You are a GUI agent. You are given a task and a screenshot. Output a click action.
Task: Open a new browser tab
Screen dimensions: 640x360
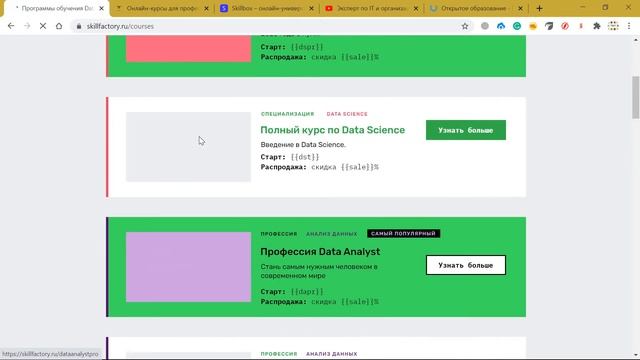coord(539,8)
